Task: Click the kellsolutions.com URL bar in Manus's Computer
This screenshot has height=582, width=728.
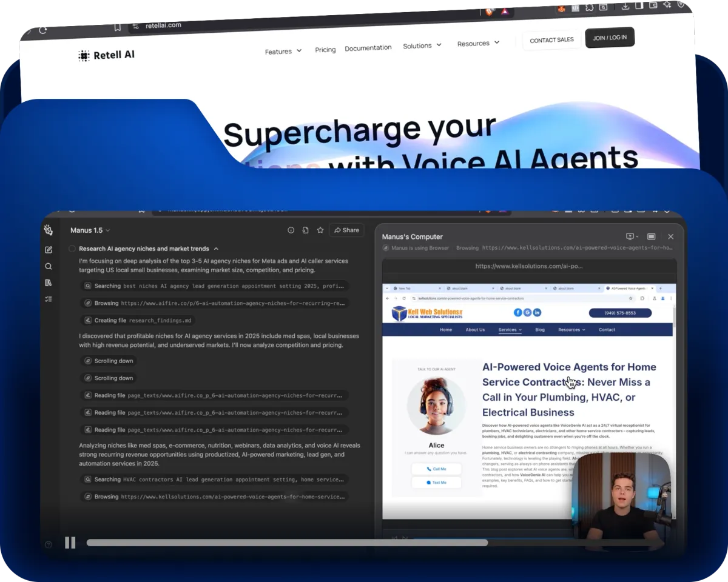Action: click(x=529, y=266)
